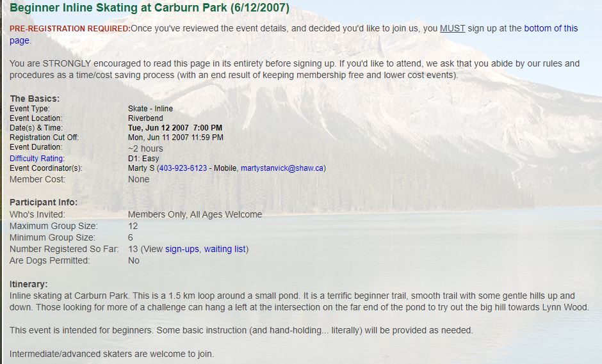The image size is (602, 364).
Task: Click the Skate - Inline event type value
Action: (x=150, y=109)
